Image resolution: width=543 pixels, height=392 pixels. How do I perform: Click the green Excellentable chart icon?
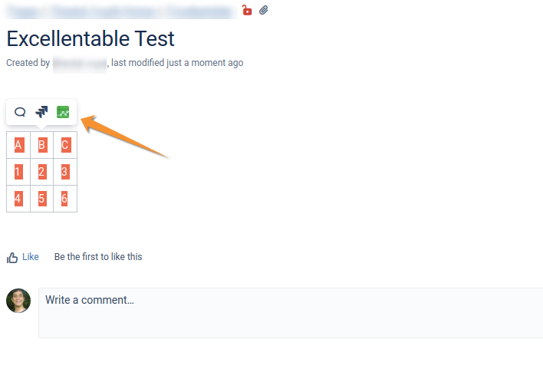click(x=63, y=112)
